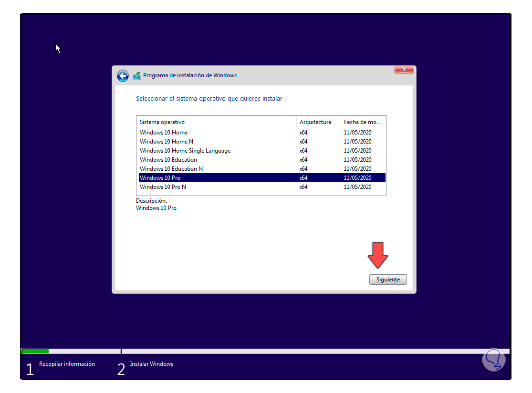Go back with the blue arrow icon
532x393 pixels.
[x=123, y=76]
